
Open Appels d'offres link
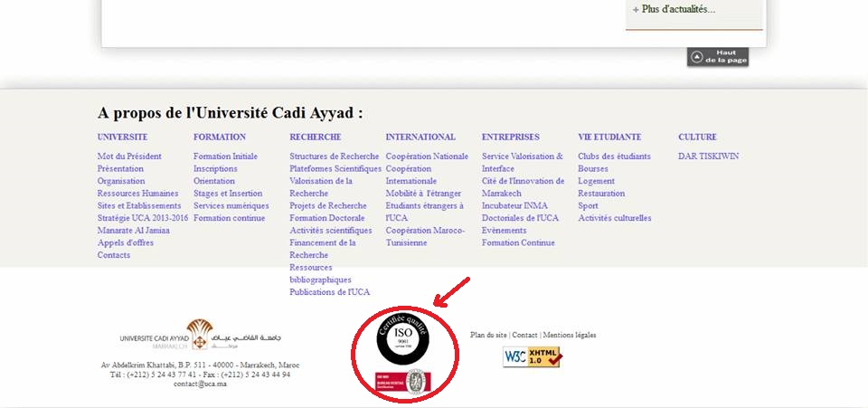click(x=125, y=242)
